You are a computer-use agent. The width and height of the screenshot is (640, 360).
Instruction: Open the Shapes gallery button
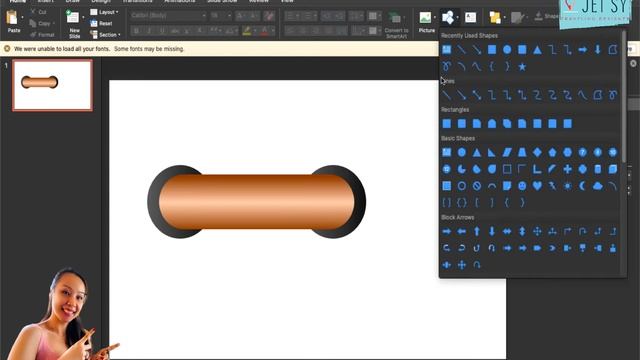coord(448,18)
